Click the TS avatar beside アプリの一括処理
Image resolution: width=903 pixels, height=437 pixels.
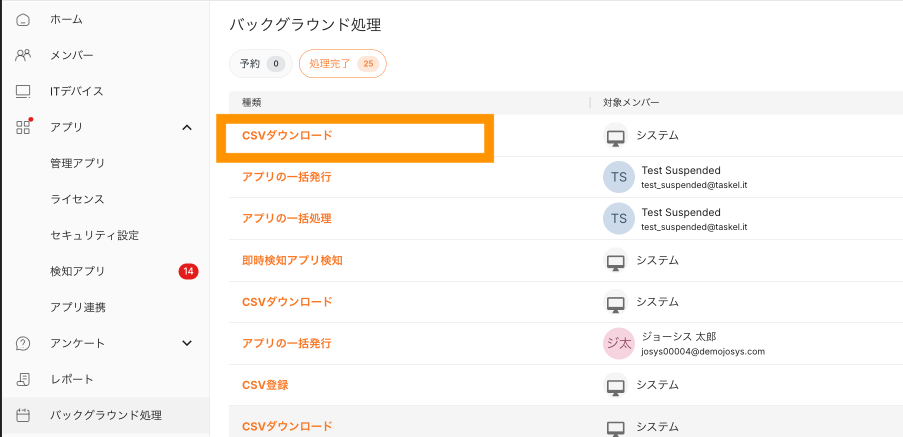coord(618,218)
